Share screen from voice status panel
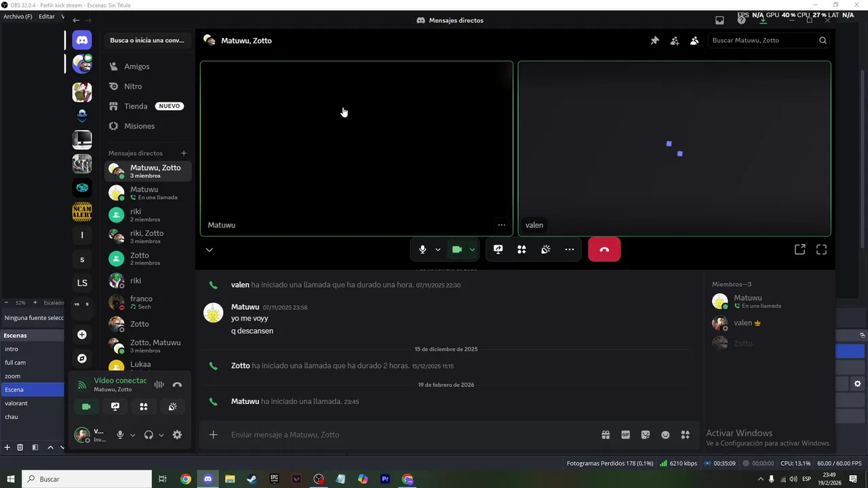Screen dimensions: 868x488 (115, 407)
